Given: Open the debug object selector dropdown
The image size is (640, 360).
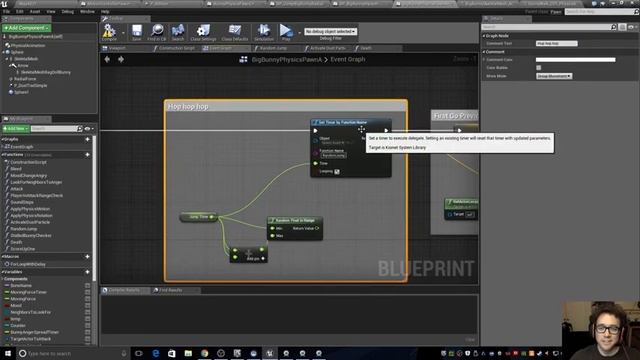Looking at the screenshot, I should (x=331, y=31).
